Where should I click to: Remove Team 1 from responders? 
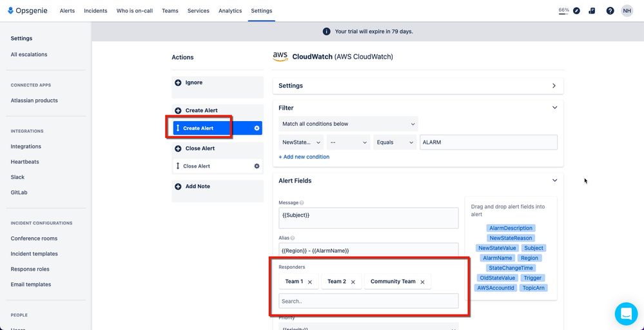click(310, 282)
